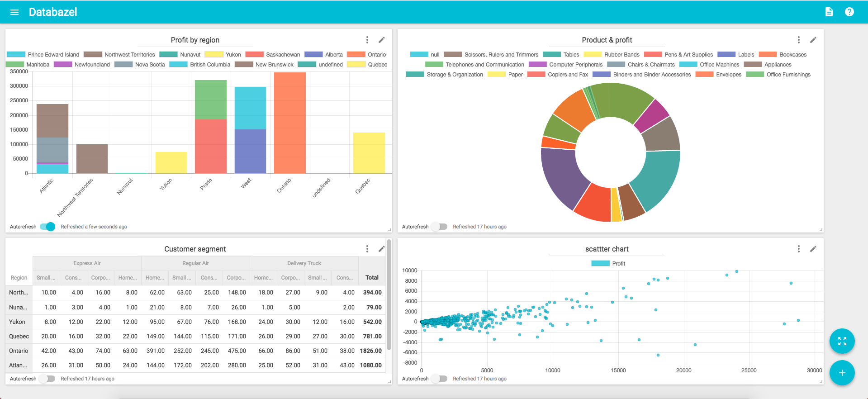Open scattter chart more options menu

tap(798, 249)
